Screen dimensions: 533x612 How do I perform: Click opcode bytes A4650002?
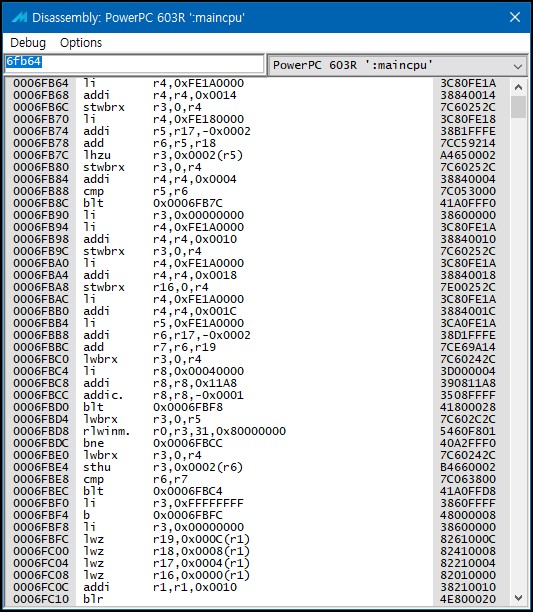(468, 155)
